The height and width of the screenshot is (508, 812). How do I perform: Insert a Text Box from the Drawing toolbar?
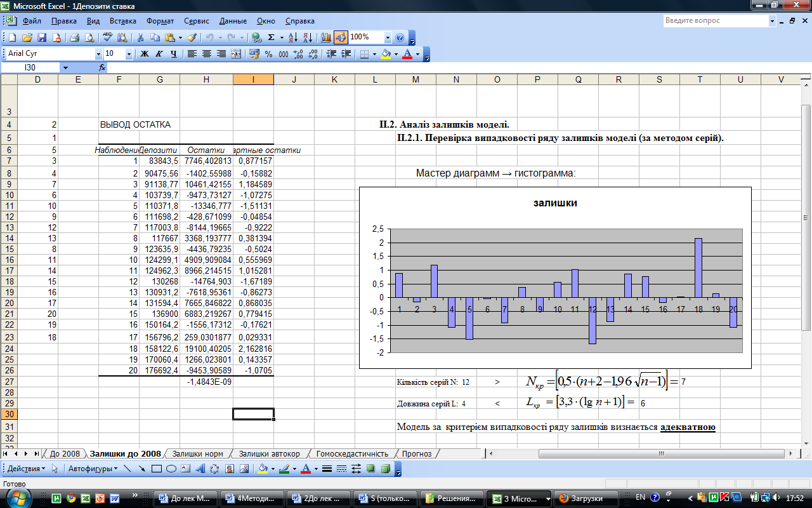point(185,469)
